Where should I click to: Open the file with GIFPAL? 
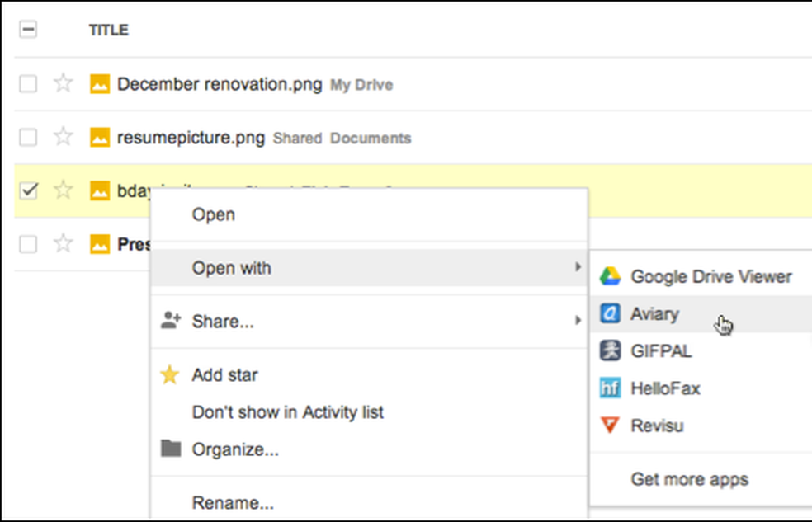point(660,350)
